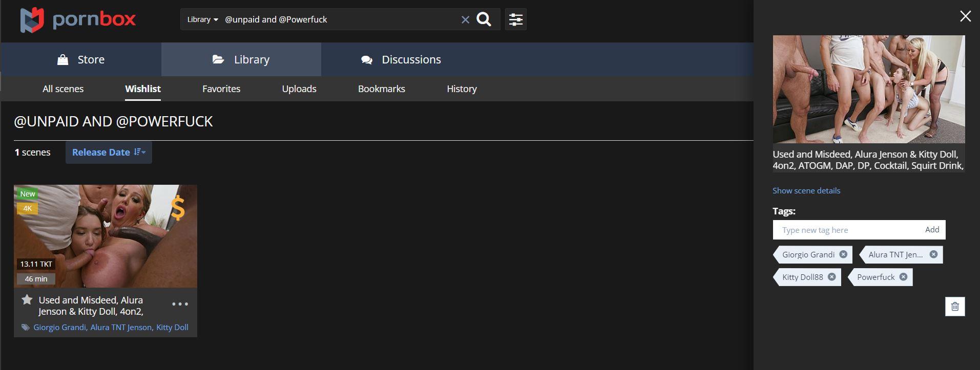Image resolution: width=980 pixels, height=370 pixels.
Task: Click the Giorgio Grandi link under the scene card
Action: (x=59, y=328)
